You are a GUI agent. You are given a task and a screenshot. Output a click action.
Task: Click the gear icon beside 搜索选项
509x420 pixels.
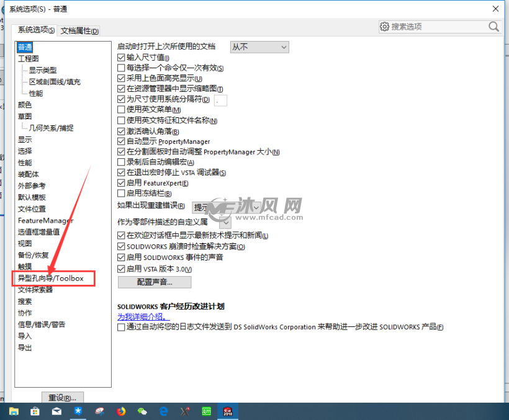pyautogui.click(x=384, y=27)
